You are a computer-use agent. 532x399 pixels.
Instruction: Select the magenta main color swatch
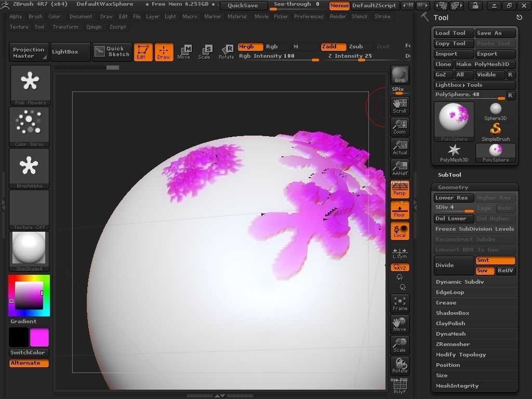click(39, 337)
